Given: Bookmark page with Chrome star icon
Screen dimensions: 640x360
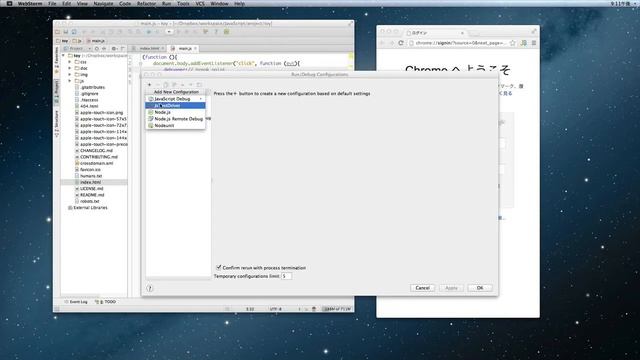Looking at the screenshot, I should point(513,43).
